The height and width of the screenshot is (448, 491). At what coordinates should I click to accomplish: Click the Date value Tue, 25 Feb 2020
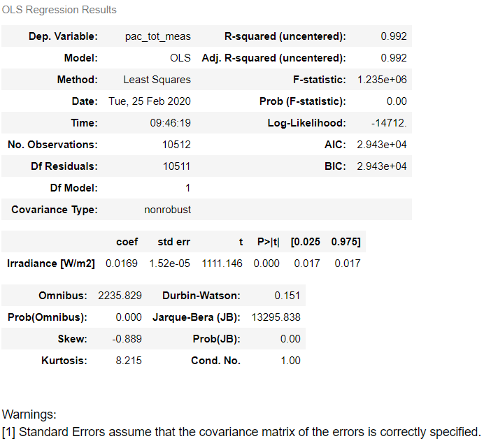point(150,101)
